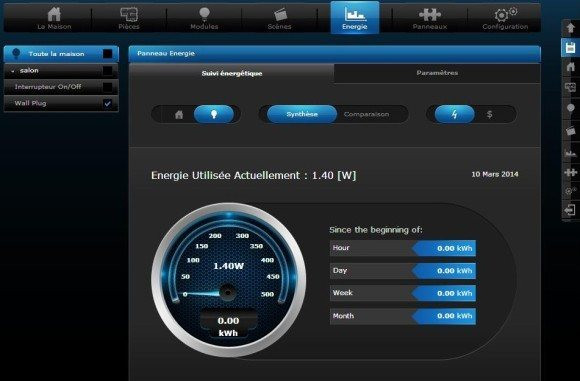Select the Comparaison view button
This screenshot has height=381, width=580.
[367, 114]
